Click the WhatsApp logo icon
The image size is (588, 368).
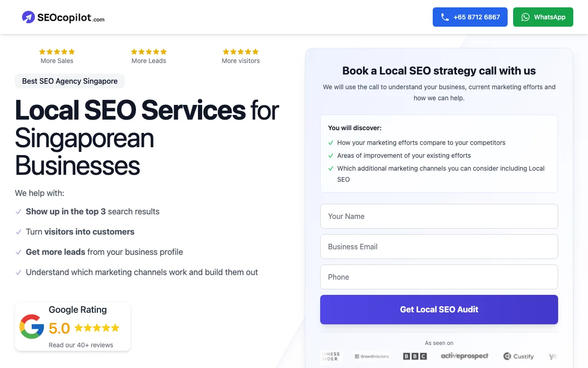point(526,17)
